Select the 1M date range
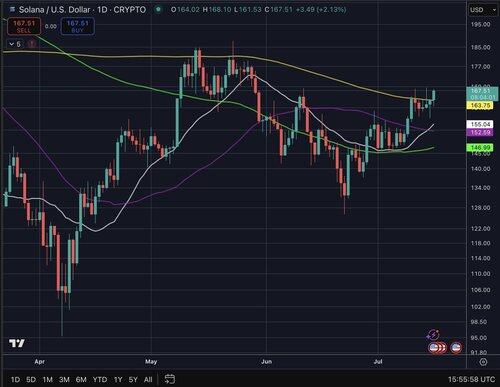The width and height of the screenshot is (500, 387). [x=48, y=379]
